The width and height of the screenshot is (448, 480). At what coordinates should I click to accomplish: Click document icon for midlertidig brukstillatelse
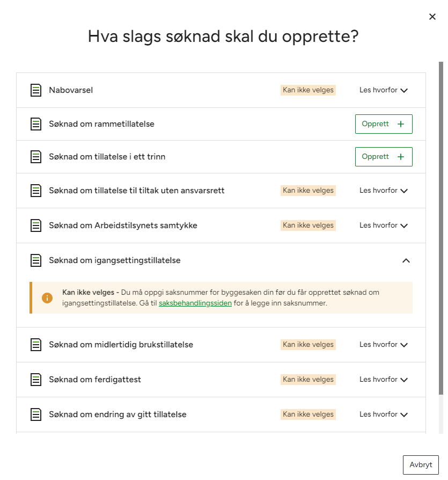pos(36,345)
